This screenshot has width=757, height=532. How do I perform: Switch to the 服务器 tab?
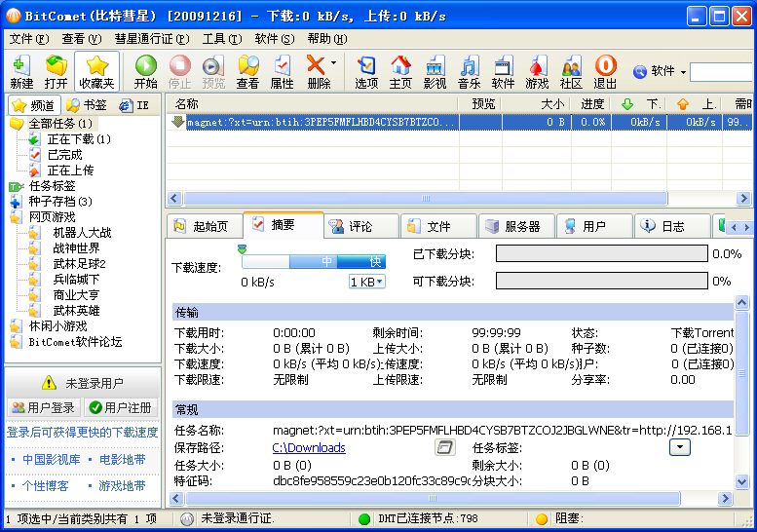(x=516, y=226)
